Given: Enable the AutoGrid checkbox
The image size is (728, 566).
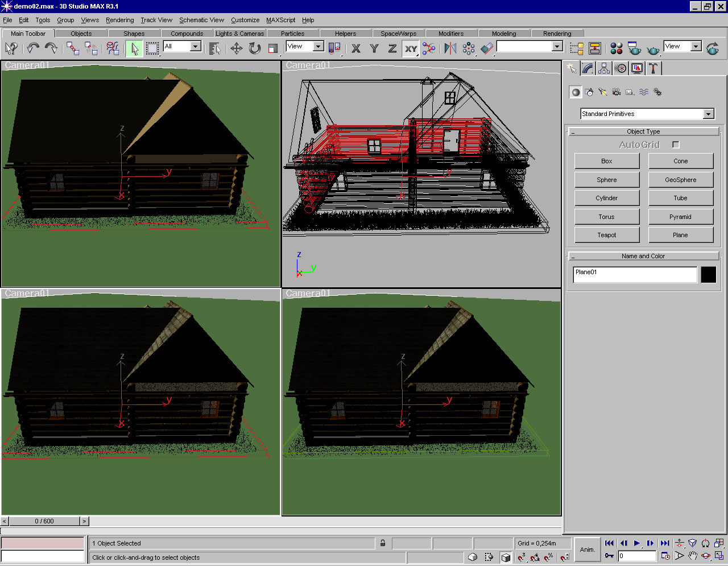Looking at the screenshot, I should tap(676, 144).
